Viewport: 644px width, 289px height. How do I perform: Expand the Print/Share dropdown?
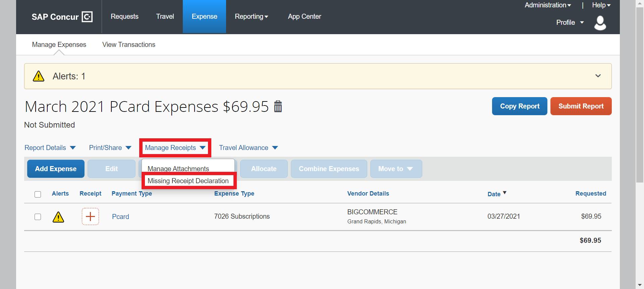[110, 148]
